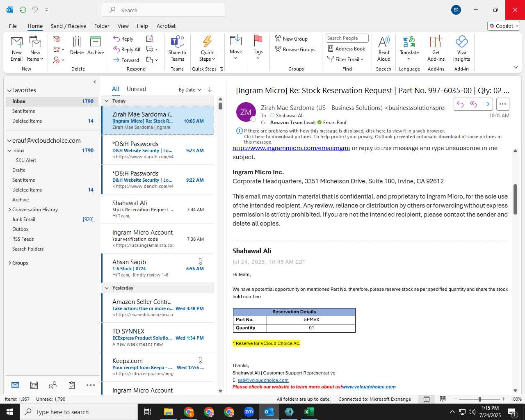This screenshot has height=420, width=525.
Task: Click the zoom in plus button
Action: click(x=503, y=399)
